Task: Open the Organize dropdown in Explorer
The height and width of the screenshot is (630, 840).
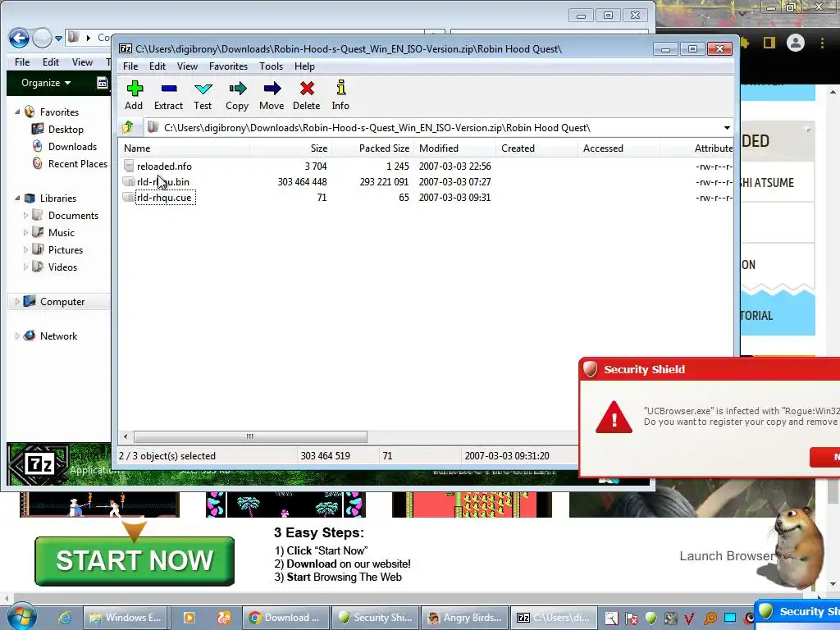Action: [46, 83]
